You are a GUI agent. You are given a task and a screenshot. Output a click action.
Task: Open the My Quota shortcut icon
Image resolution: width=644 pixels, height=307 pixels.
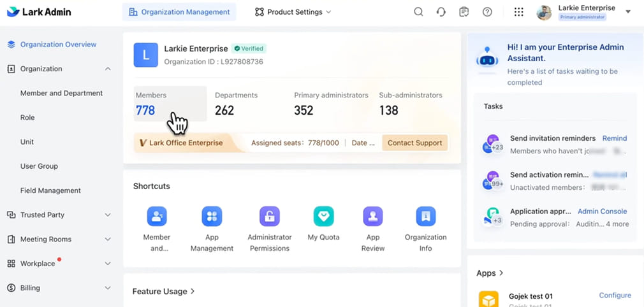(x=324, y=217)
